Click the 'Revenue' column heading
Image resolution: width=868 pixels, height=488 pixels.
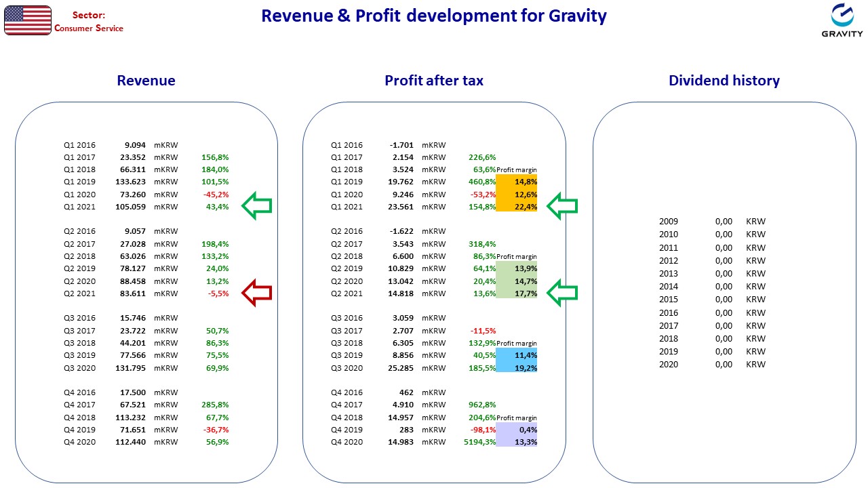pos(146,81)
